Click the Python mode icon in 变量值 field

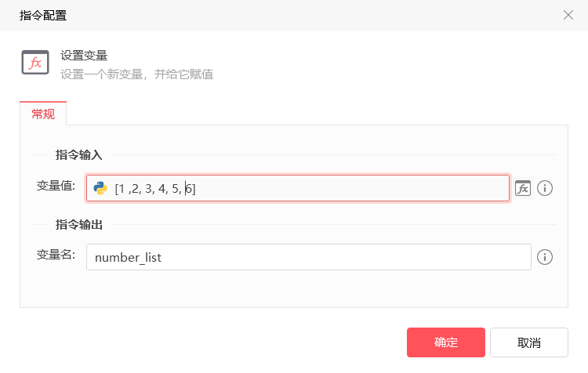click(x=100, y=188)
